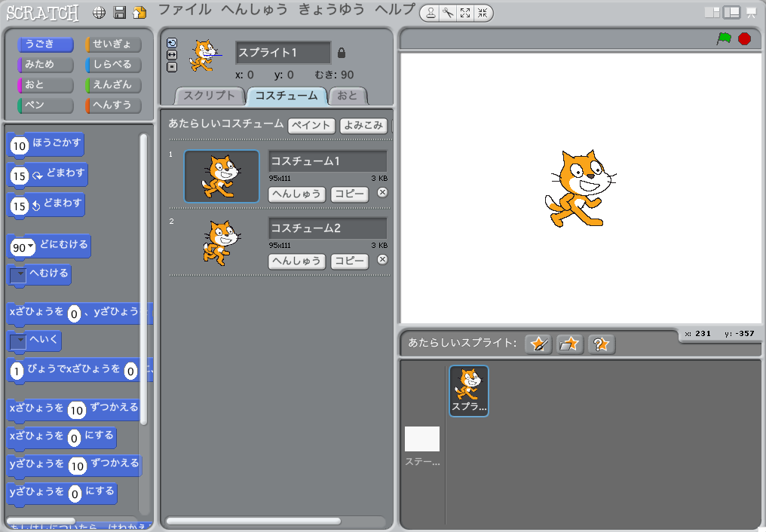Select the コスチューム tab

click(x=286, y=96)
